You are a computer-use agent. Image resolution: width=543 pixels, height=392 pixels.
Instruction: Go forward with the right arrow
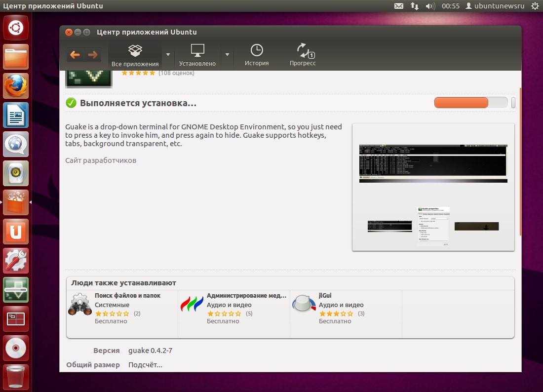click(x=92, y=54)
